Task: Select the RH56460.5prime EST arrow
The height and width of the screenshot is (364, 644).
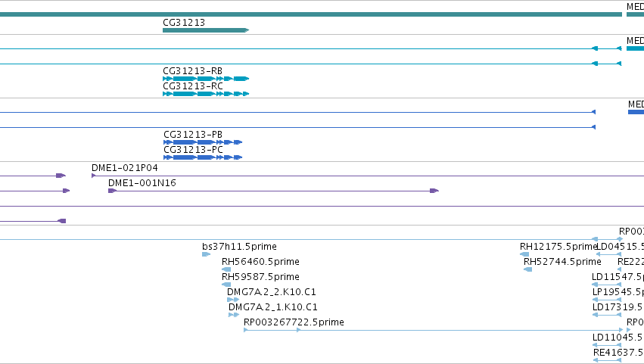Action: coord(226,269)
